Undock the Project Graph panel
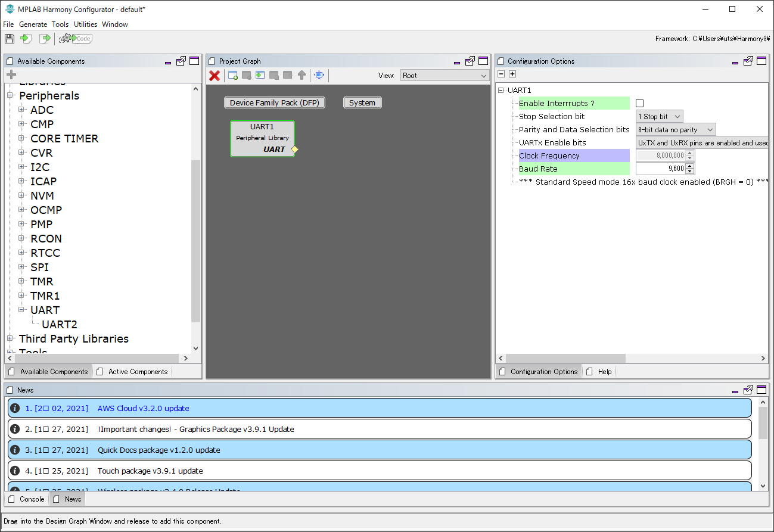 point(470,61)
